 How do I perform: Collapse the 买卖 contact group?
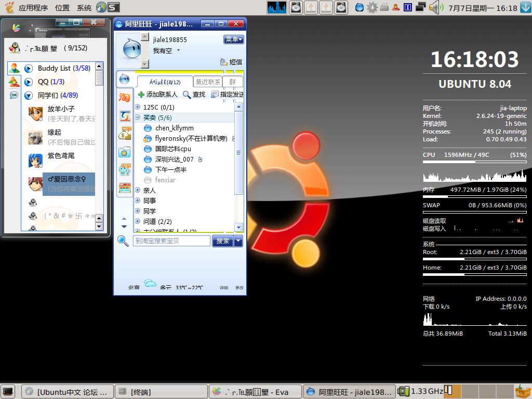138,117
